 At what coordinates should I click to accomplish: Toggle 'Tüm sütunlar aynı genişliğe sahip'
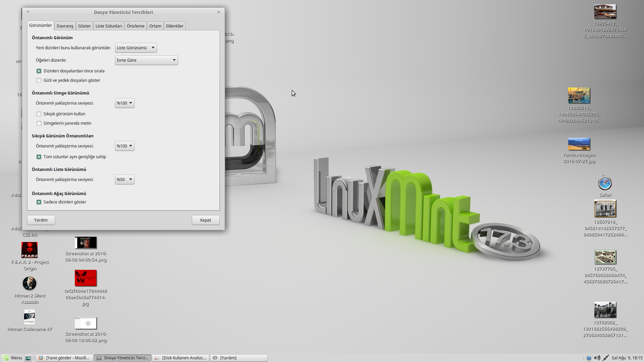point(39,157)
